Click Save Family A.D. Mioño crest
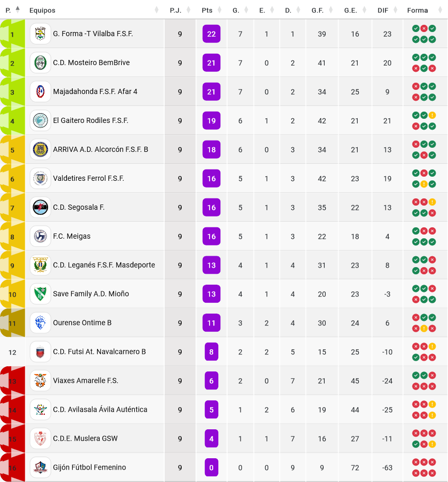This screenshot has width=448, height=482. (40, 294)
